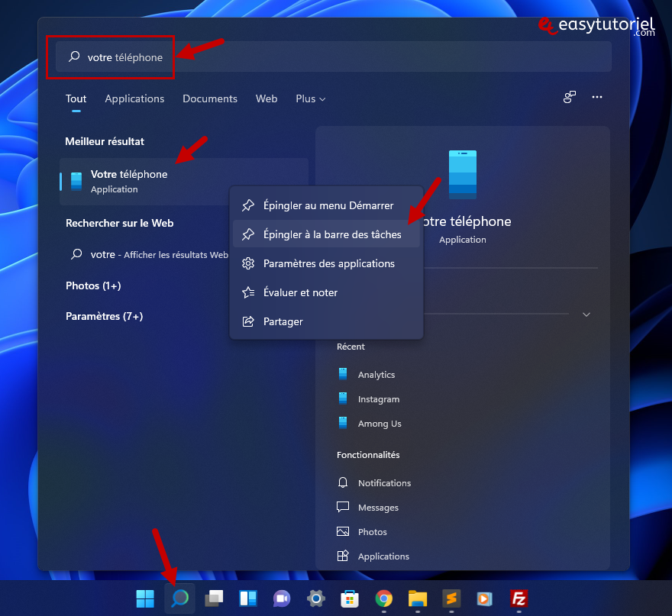Viewport: 672px width, 616px height.
Task: Click the picture icon next to Photos feature
Action: 343,531
